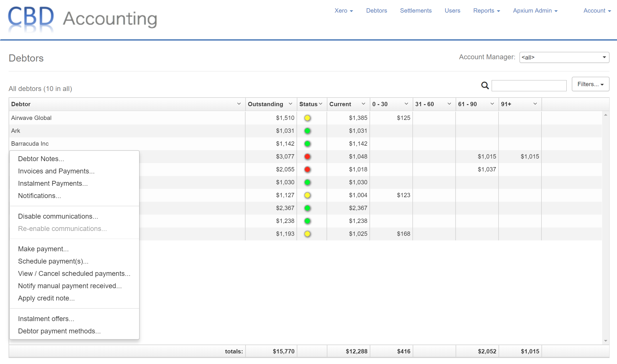The height and width of the screenshot is (364, 617).
Task: Open the Outstanding column sort chevron
Action: tap(290, 104)
